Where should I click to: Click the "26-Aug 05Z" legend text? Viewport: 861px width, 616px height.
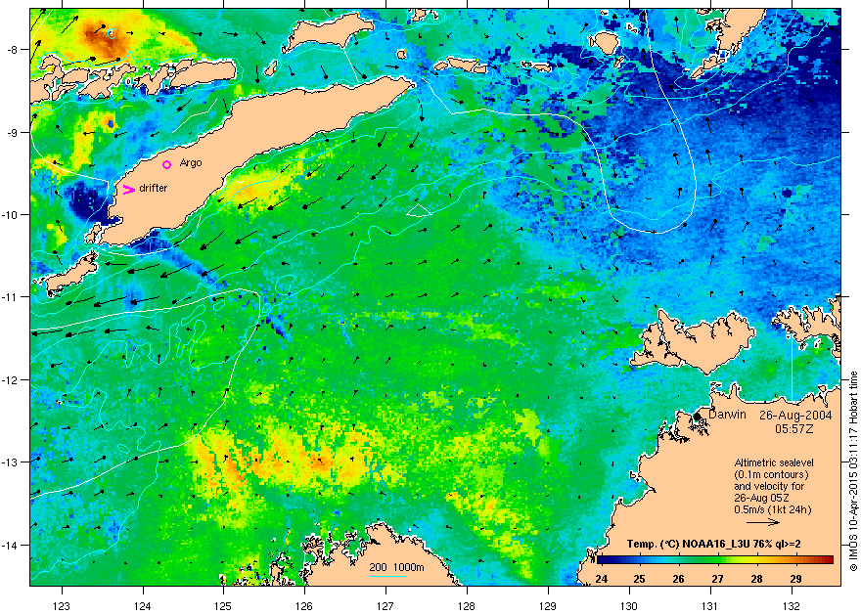click(x=761, y=498)
